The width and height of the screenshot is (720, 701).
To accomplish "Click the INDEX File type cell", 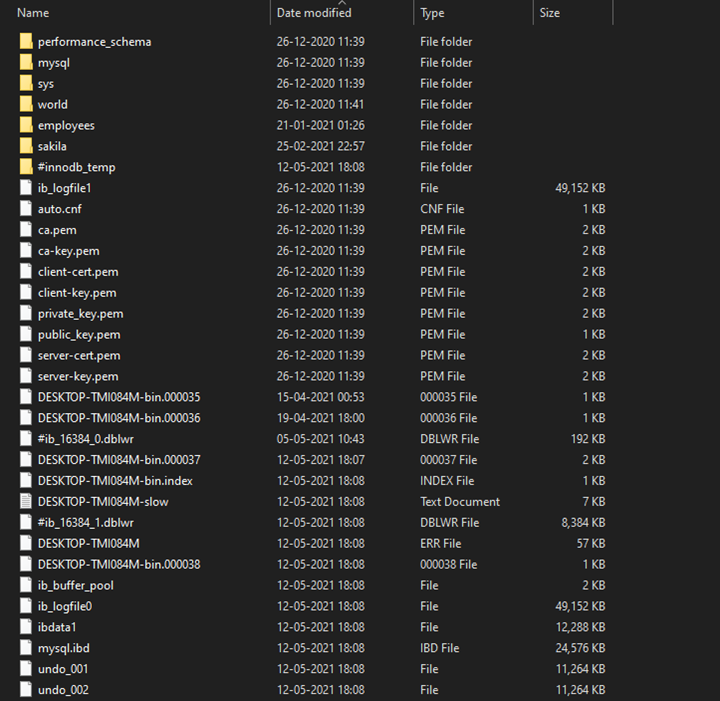I will click(x=447, y=481).
